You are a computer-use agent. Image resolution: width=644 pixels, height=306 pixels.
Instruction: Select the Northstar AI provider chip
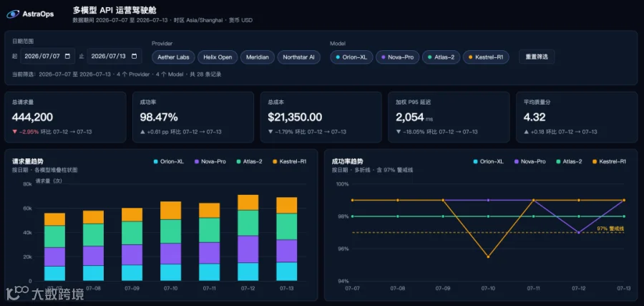pyautogui.click(x=298, y=57)
